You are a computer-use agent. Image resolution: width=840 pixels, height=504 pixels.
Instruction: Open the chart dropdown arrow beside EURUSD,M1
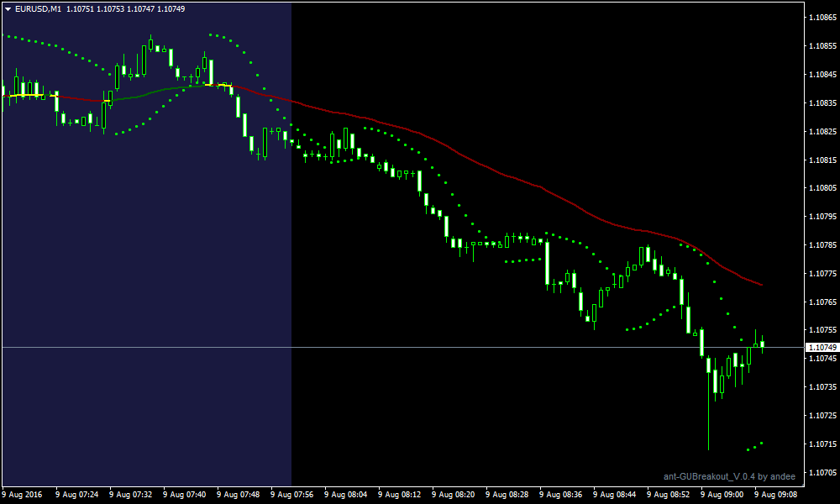[x=8, y=9]
